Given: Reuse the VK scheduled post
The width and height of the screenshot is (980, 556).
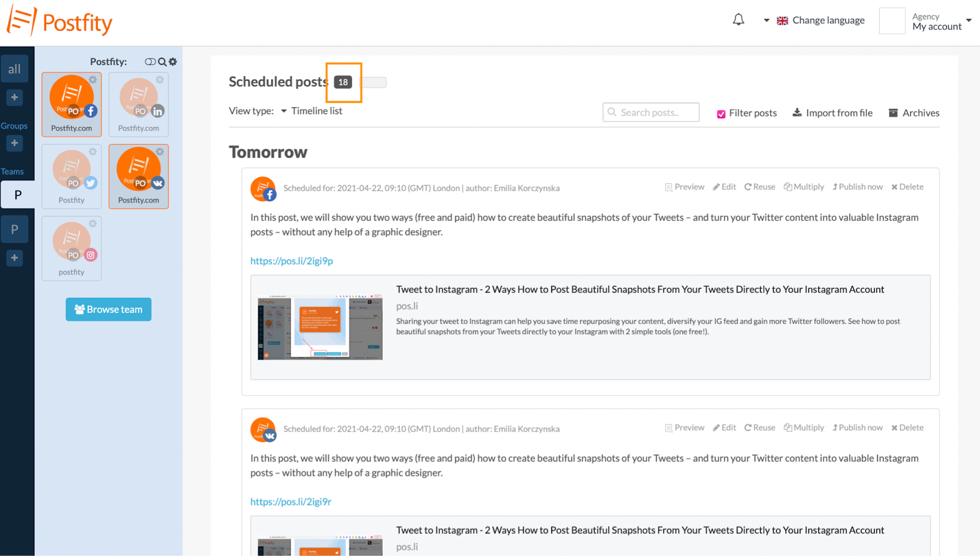Looking at the screenshot, I should pyautogui.click(x=759, y=428).
